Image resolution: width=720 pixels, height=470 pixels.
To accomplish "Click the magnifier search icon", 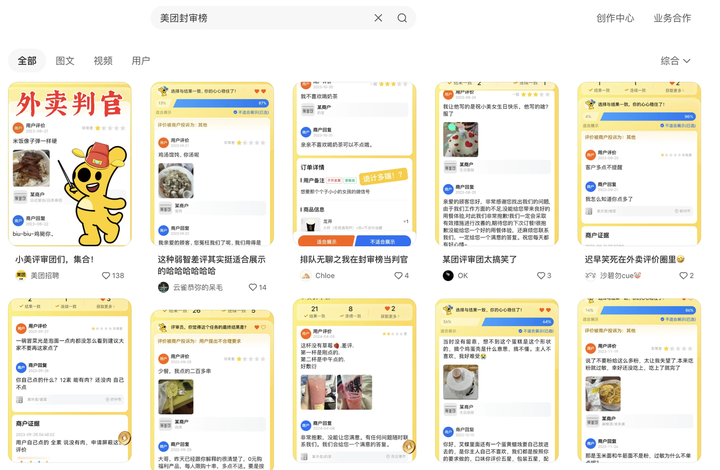I will coord(402,18).
